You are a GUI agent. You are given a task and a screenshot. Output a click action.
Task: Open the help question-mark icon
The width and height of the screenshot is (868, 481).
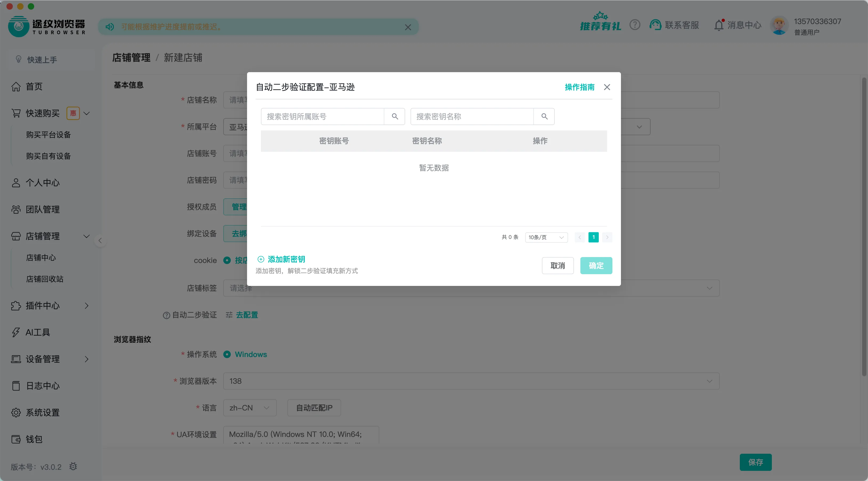[x=635, y=25]
